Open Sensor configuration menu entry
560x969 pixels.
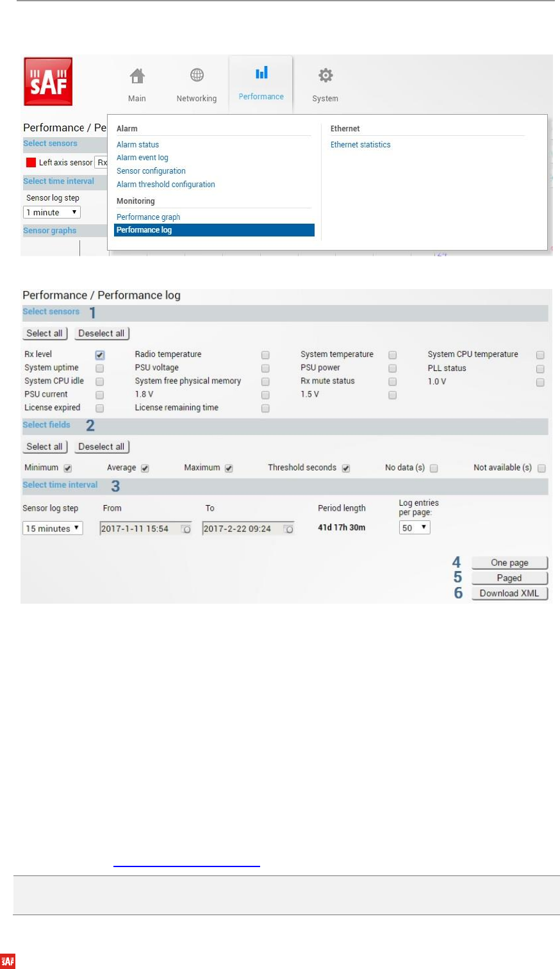151,171
